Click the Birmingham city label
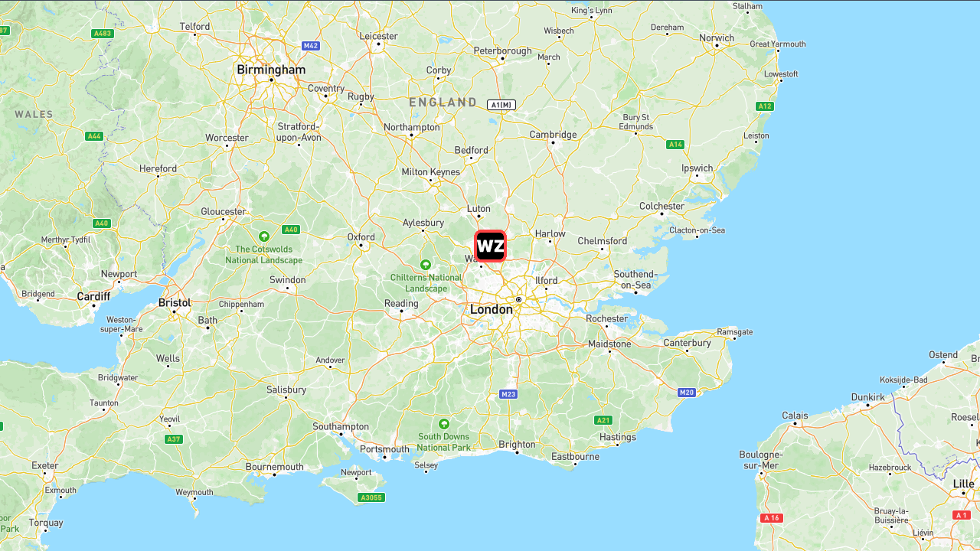The image size is (980, 551). [x=271, y=70]
